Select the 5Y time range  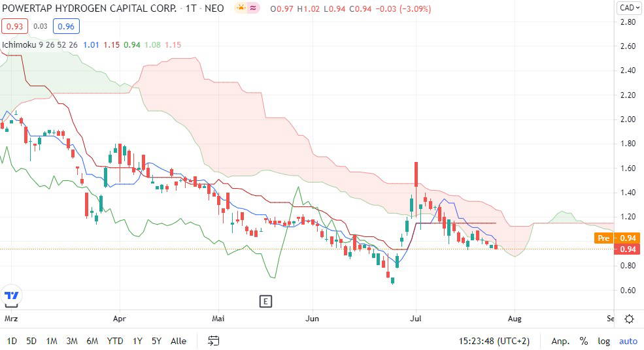coord(156,341)
